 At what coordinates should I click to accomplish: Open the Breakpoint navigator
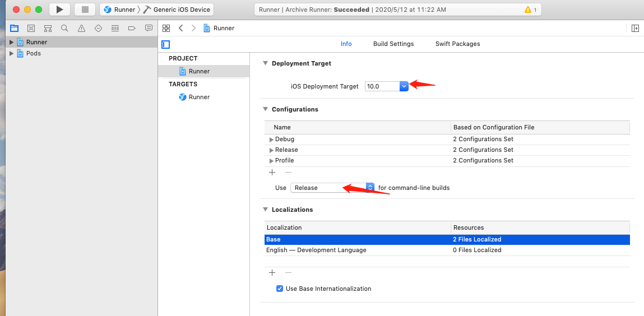point(132,29)
